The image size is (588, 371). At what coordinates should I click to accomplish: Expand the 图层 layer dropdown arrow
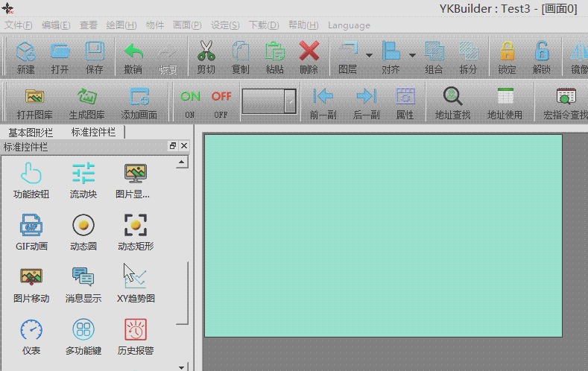tap(369, 54)
